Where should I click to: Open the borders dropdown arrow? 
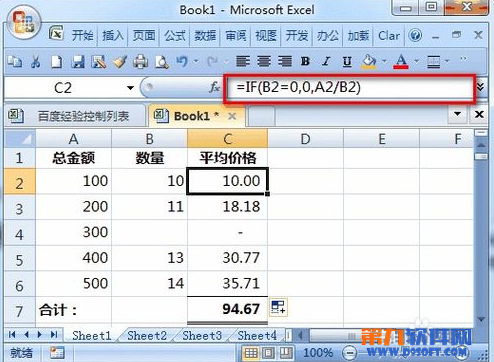point(447,61)
